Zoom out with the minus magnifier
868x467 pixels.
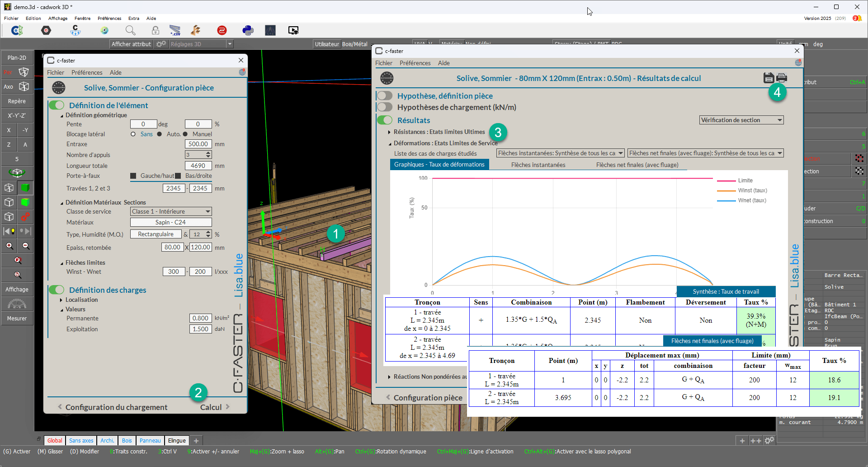[x=25, y=246]
